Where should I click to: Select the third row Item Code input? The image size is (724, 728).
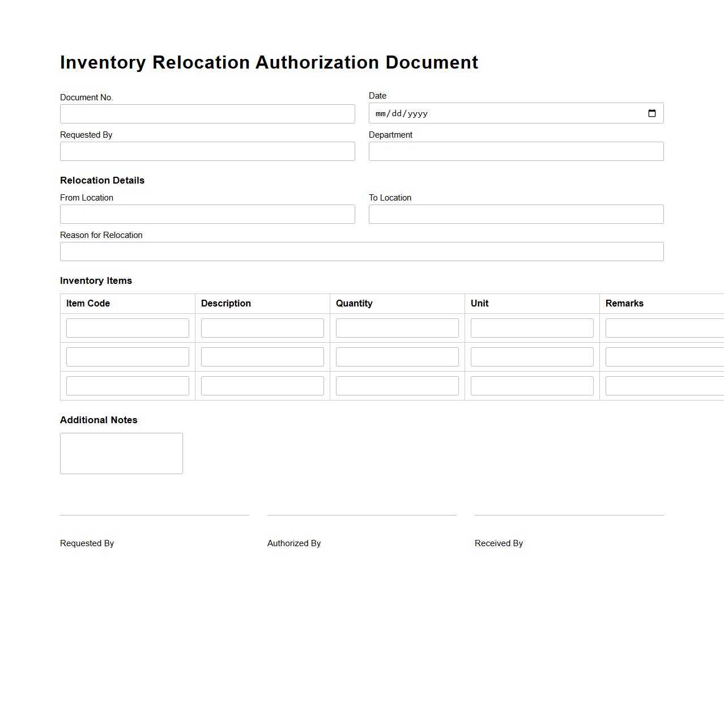(x=127, y=385)
